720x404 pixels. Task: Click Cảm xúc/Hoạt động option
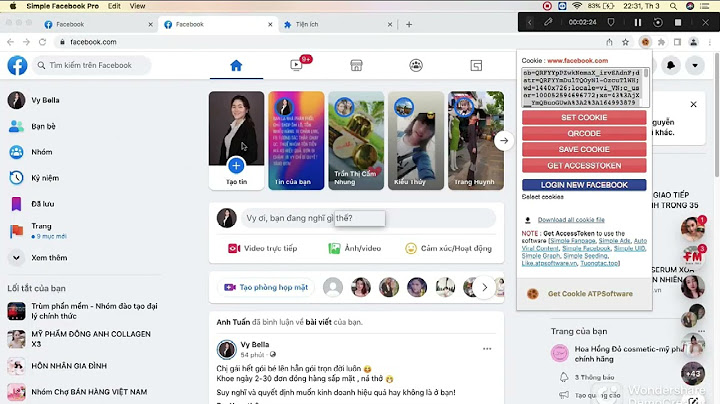click(x=448, y=248)
